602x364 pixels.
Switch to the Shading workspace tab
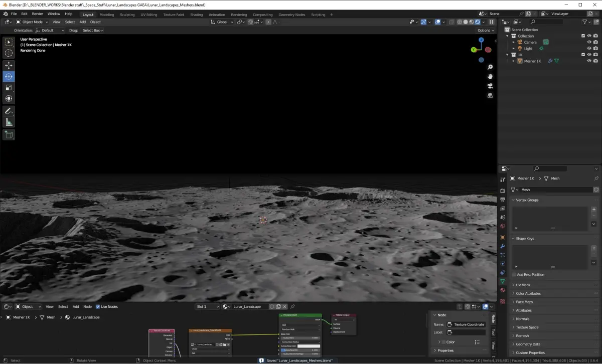[196, 15]
